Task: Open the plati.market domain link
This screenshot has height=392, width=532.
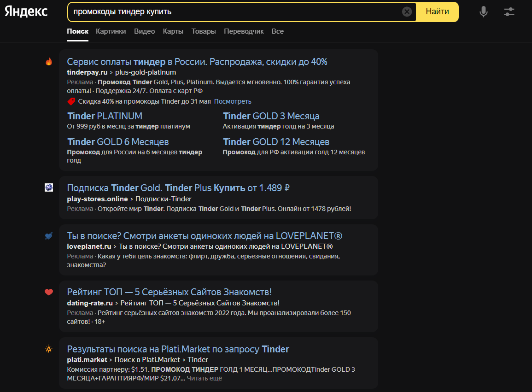Action: (x=87, y=360)
